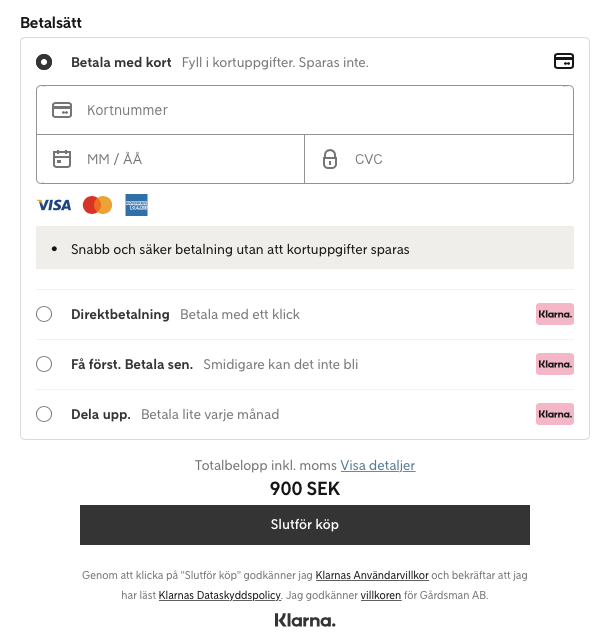Select the Direktbetalning radio option
This screenshot has height=644, width=609.
44,314
